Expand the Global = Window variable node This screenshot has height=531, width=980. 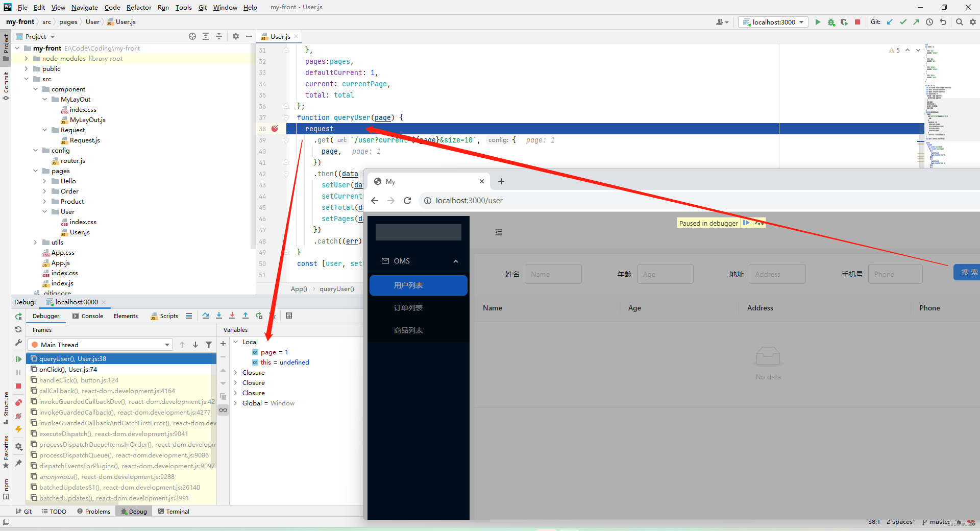[x=235, y=403]
